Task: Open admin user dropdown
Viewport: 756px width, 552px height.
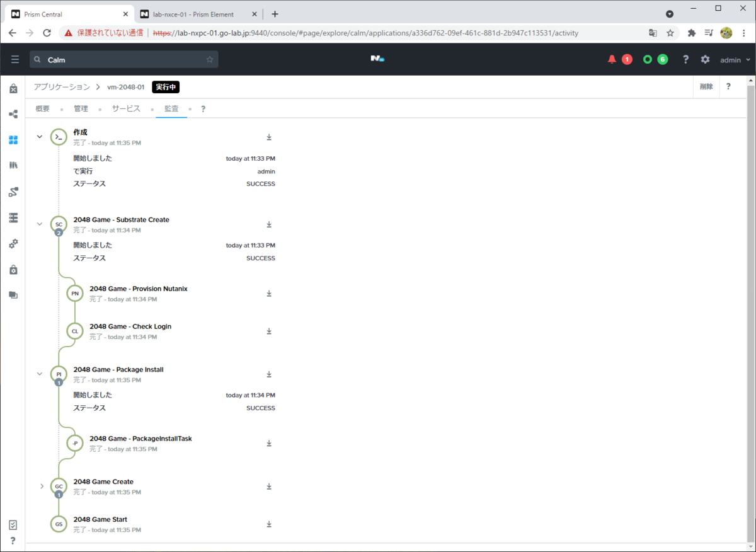Action: (735, 60)
